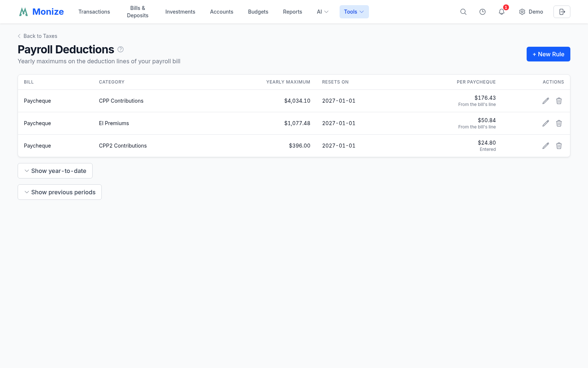Click the Resets On column header
The width and height of the screenshot is (588, 368).
coord(335,82)
